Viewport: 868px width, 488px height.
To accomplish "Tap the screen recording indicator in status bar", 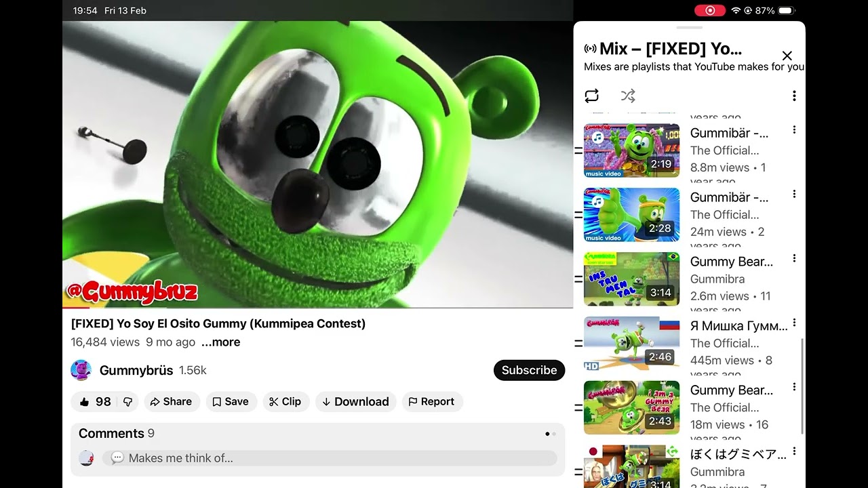I will tap(710, 11).
